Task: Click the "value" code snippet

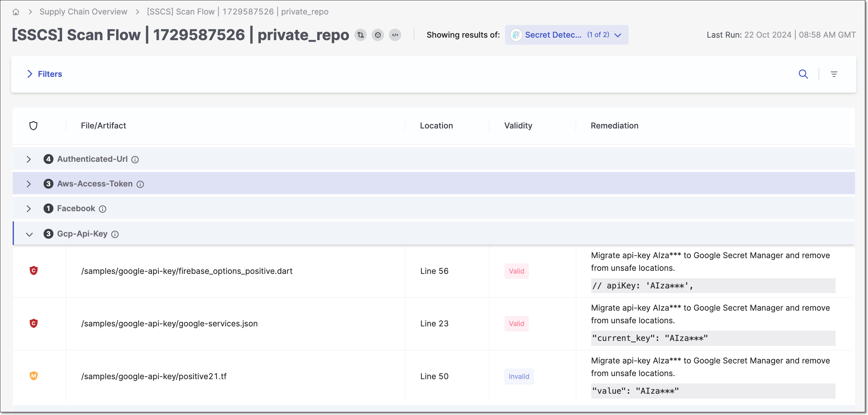Action: (x=713, y=391)
